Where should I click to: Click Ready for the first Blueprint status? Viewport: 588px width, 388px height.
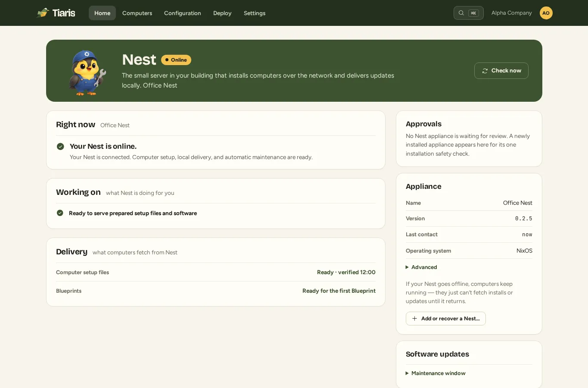coord(339,291)
